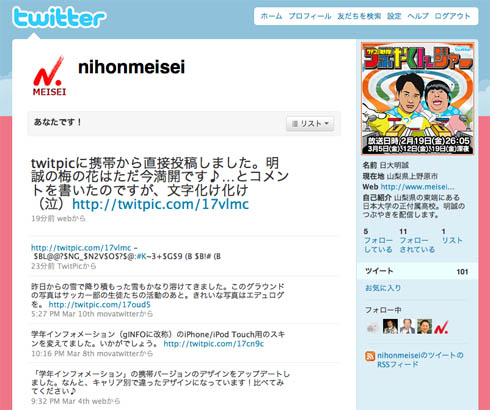Screen dimensions: 490x410
Task: Open the www.meisei Web link
Action: point(417,187)
